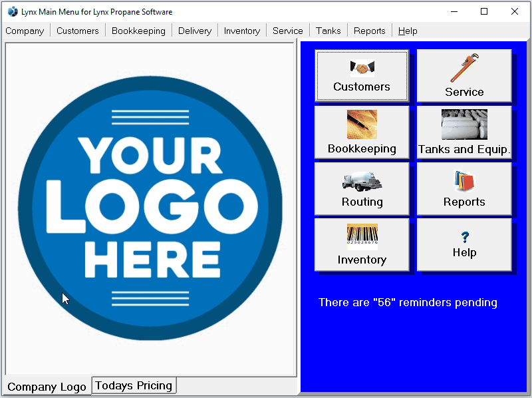Open the Reports menu
Viewport: 532px width, 398px height.
(368, 31)
